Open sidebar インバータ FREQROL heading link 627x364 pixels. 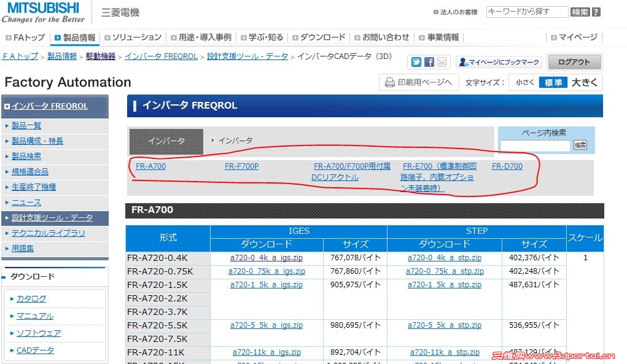[x=50, y=106]
